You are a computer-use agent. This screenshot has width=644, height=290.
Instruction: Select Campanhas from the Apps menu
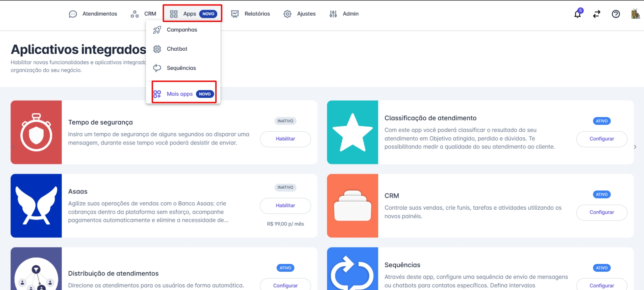(182, 30)
